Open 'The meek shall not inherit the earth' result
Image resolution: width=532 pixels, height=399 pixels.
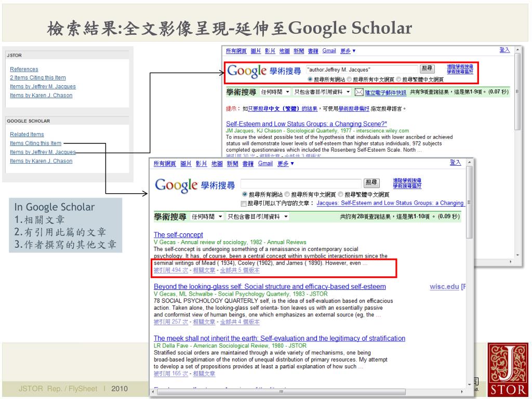pyautogui.click(x=279, y=338)
